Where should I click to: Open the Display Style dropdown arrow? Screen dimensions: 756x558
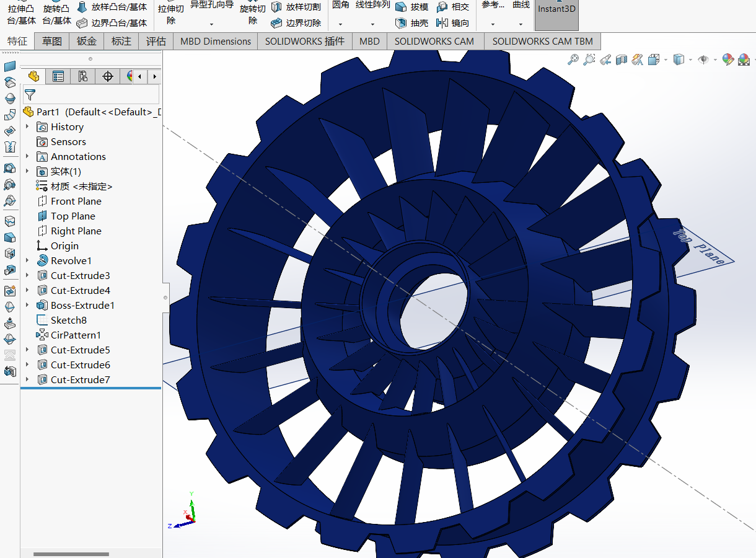[690, 60]
